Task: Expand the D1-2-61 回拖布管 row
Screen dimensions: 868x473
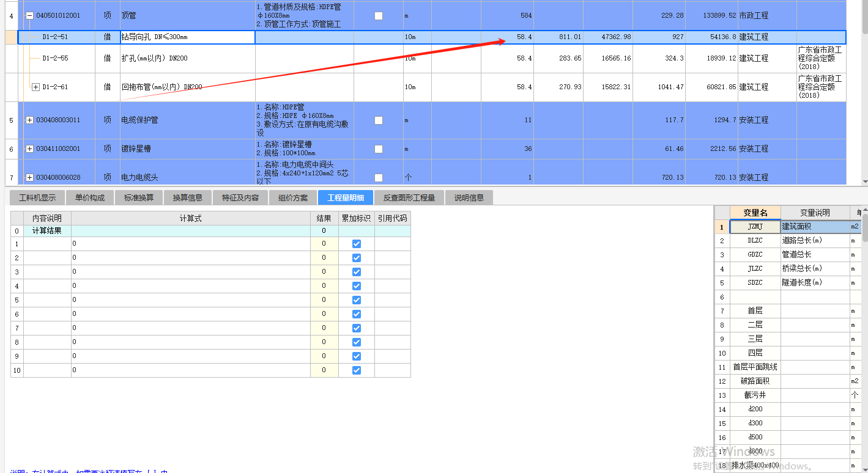Action: 35,87
